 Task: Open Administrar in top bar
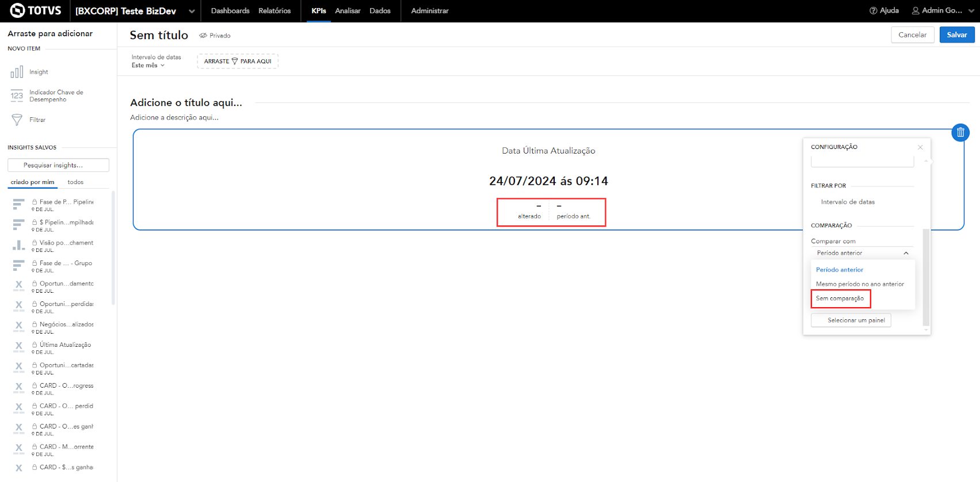point(430,11)
